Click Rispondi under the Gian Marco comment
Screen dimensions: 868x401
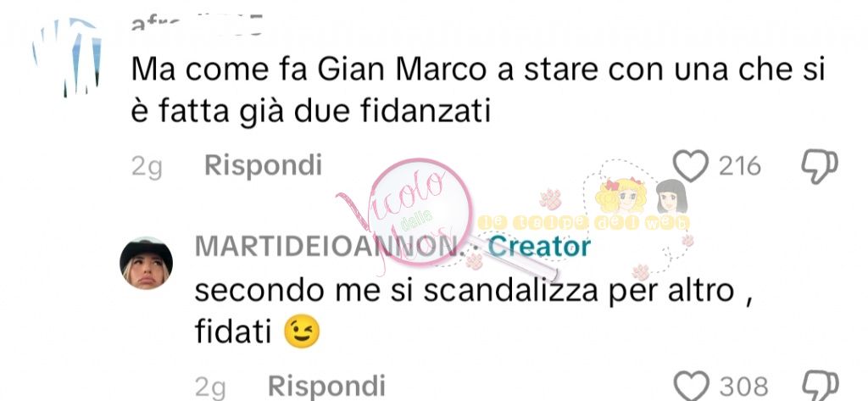click(263, 165)
